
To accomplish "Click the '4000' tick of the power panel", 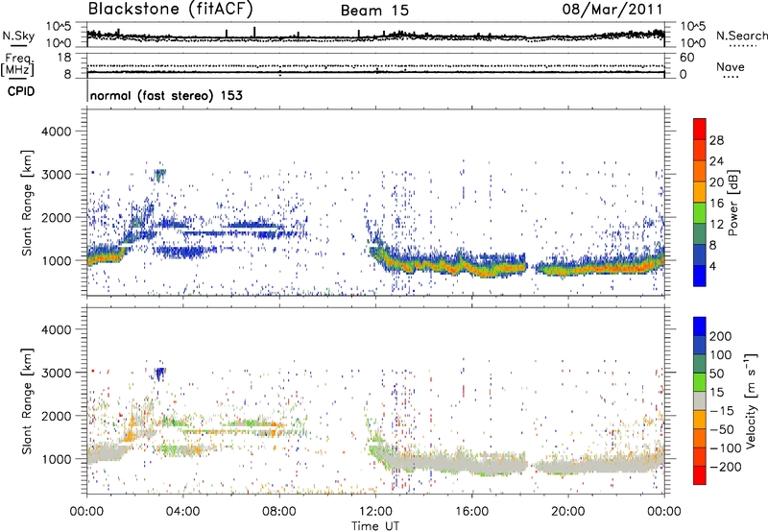I will (x=57, y=132).
